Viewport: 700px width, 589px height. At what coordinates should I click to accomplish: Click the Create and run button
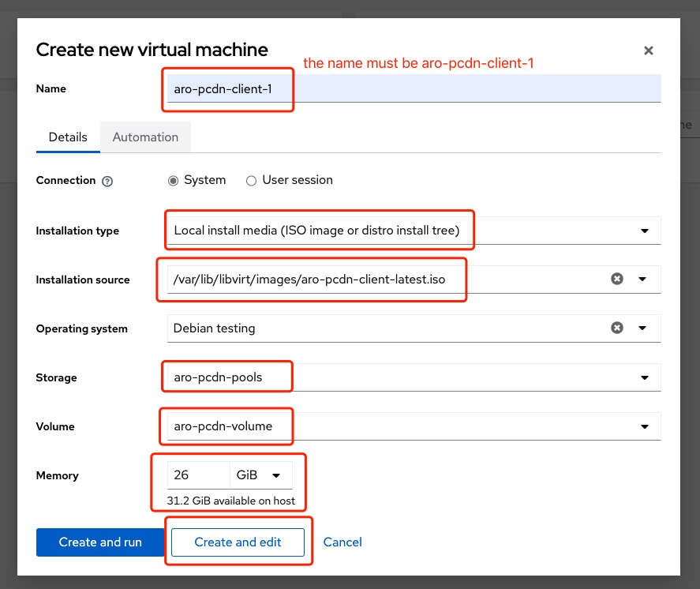100,542
